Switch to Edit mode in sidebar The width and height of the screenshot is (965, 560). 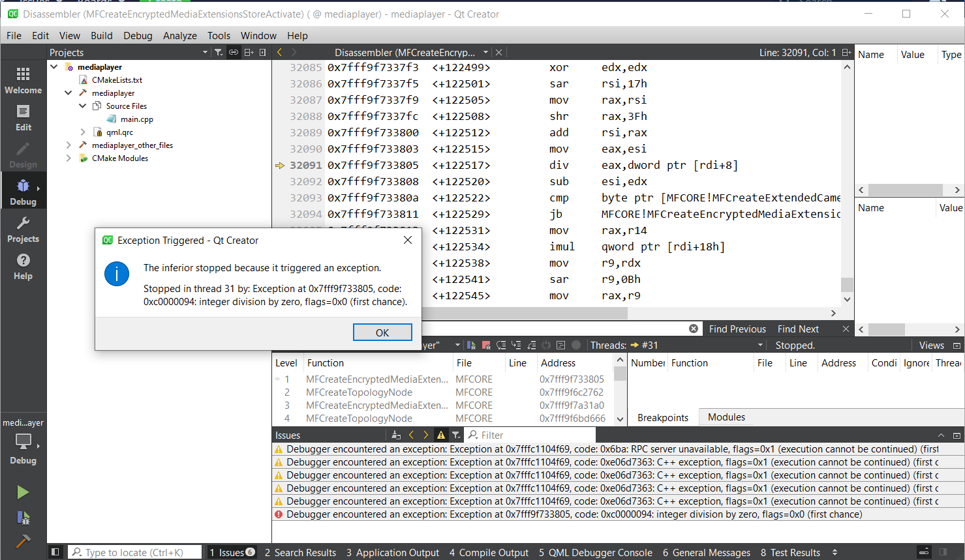[23, 118]
